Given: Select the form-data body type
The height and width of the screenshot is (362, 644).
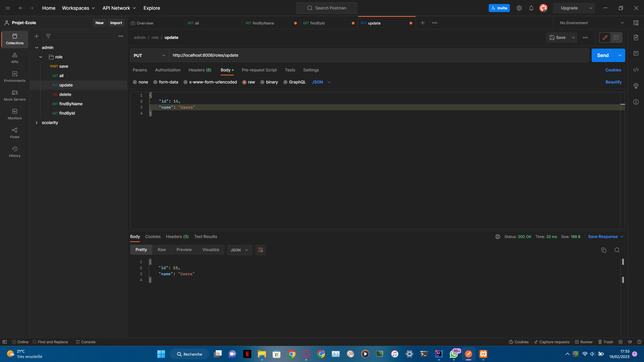Looking at the screenshot, I should point(166,82).
